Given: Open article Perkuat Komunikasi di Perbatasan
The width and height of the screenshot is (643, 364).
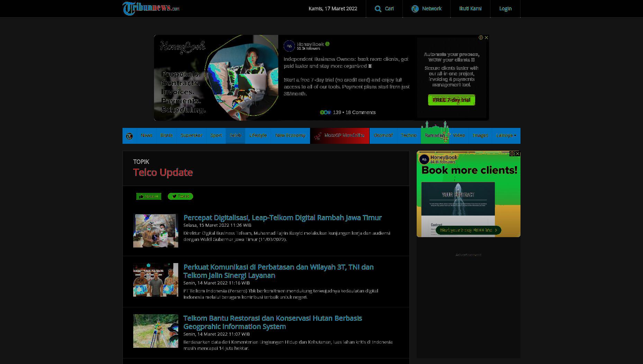Looking at the screenshot, I should (x=279, y=271).
